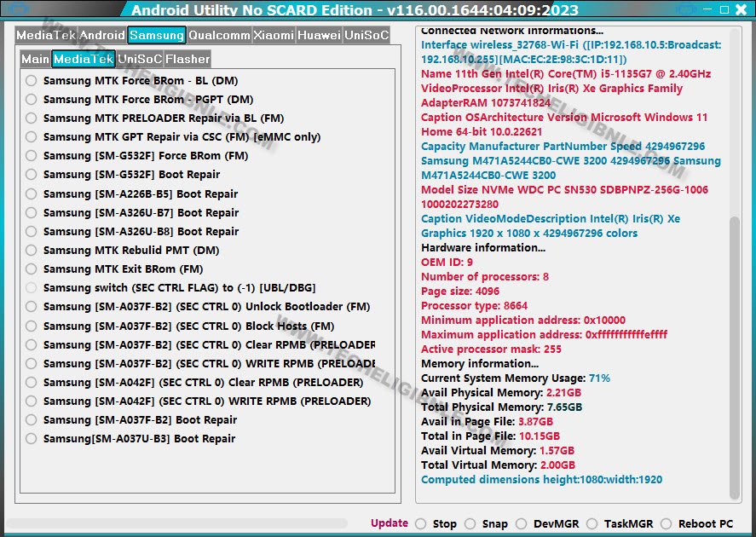
Task: Click 'Processor type: 8664' line
Action: (474, 306)
